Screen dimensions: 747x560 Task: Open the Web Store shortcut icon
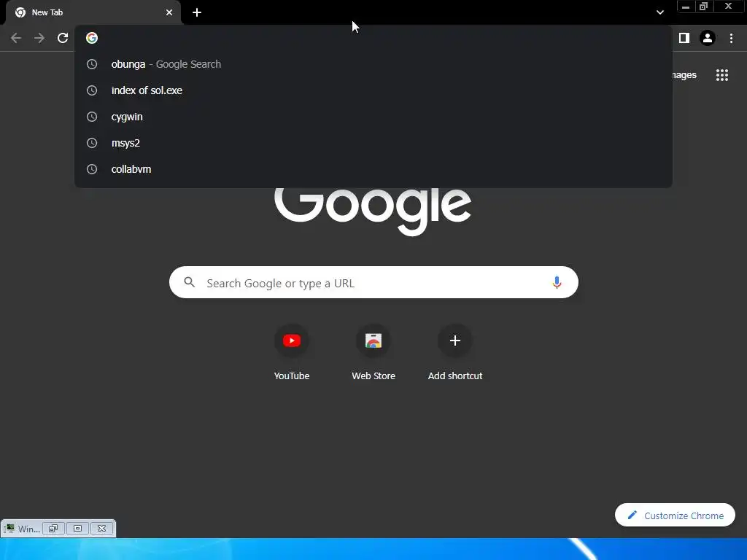pos(373,341)
